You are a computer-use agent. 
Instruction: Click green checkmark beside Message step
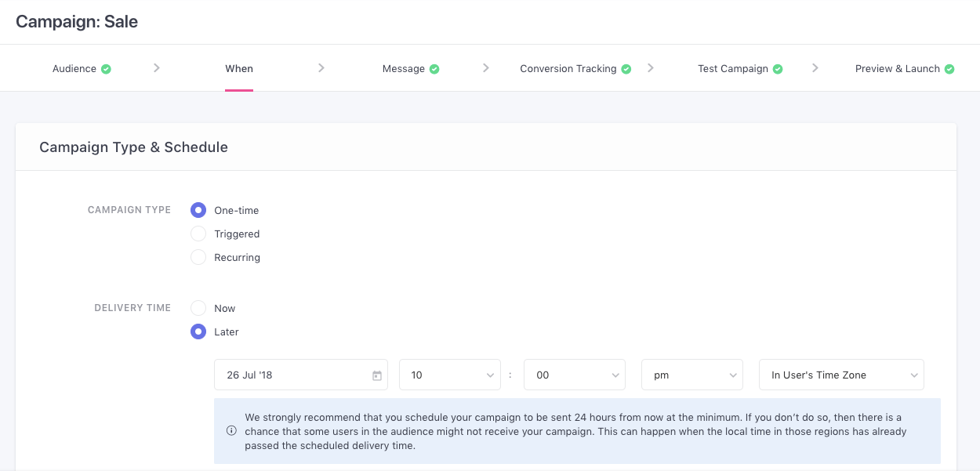[x=434, y=69]
